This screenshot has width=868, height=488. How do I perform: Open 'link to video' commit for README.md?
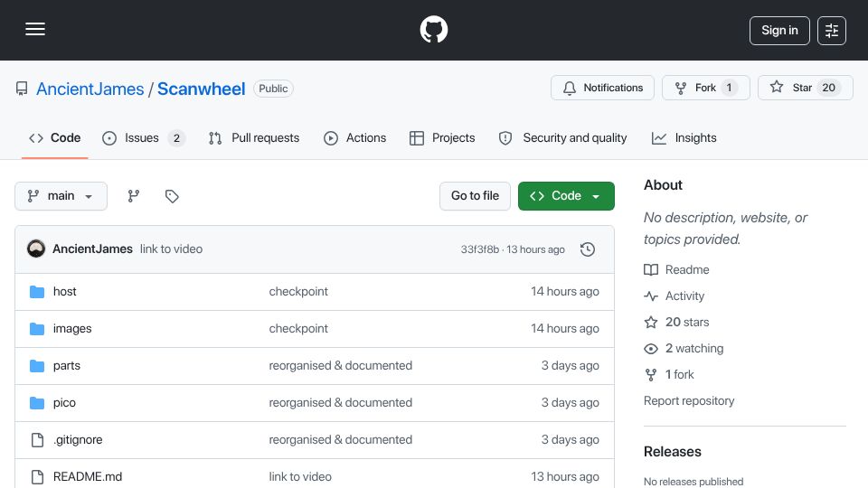click(x=300, y=477)
